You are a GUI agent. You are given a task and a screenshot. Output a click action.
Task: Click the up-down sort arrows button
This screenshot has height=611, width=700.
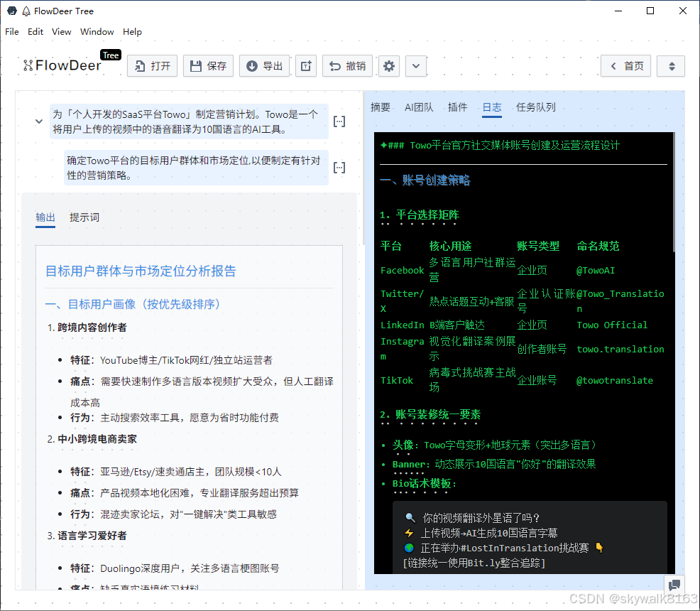click(671, 66)
